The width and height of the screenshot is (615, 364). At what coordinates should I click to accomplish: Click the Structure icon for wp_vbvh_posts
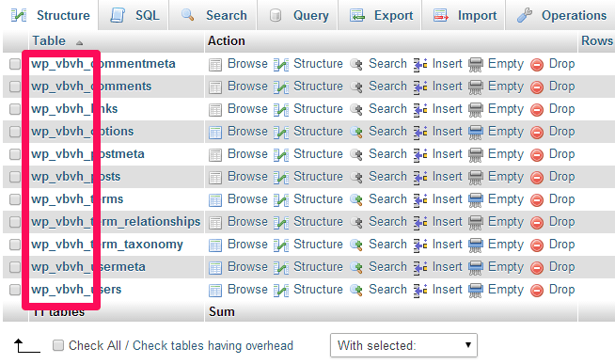[281, 177]
